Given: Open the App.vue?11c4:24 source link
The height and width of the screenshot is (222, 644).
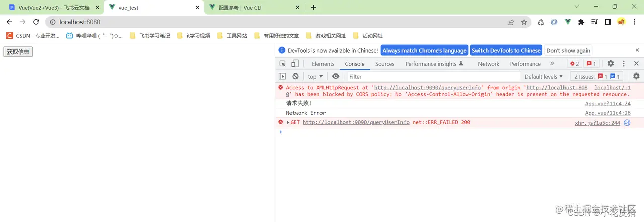Looking at the screenshot, I should pos(608,104).
